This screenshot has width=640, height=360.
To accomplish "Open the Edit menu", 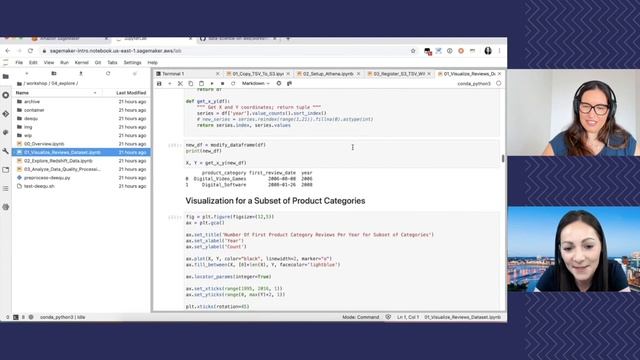I will (33, 63).
